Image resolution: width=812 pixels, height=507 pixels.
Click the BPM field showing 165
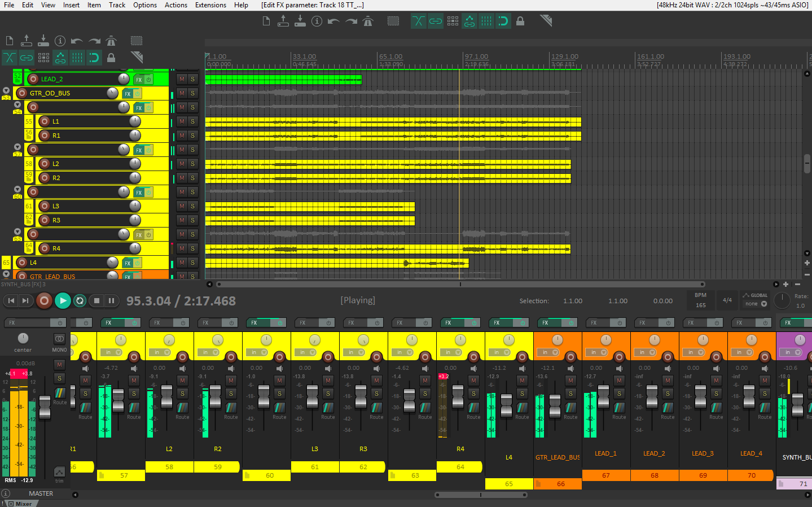pyautogui.click(x=701, y=305)
